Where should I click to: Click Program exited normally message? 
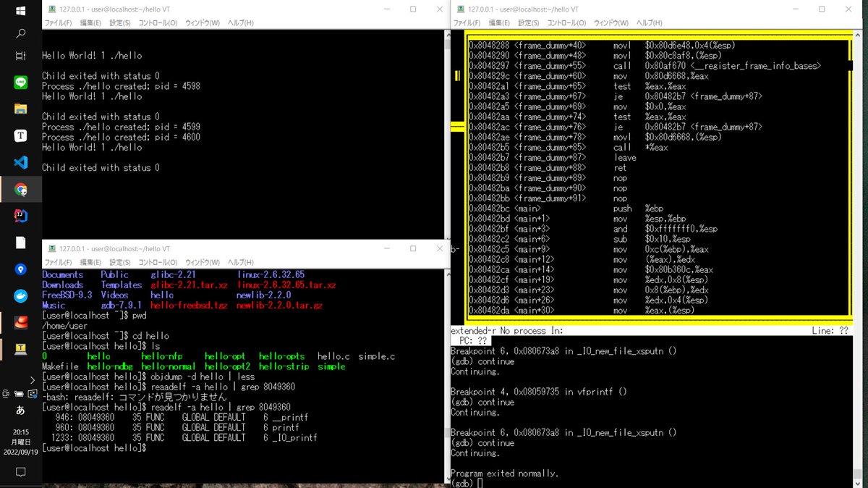(x=505, y=473)
